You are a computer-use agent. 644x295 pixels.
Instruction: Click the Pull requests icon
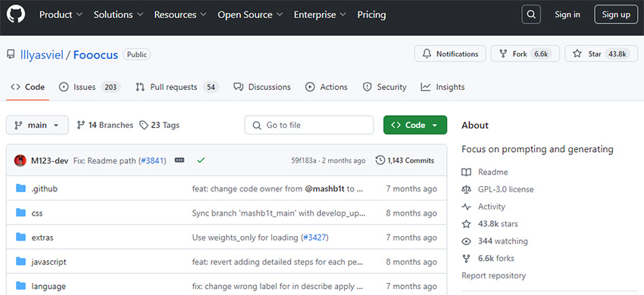(x=140, y=87)
